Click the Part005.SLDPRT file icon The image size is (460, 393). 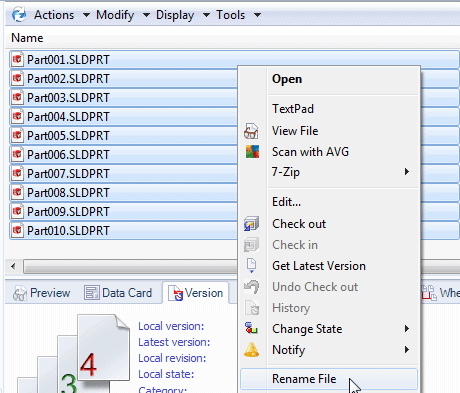coord(17,136)
